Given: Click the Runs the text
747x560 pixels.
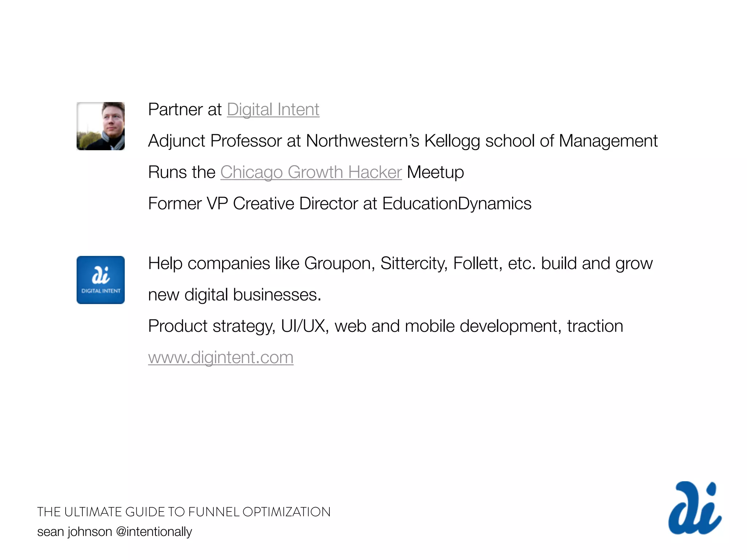Looking at the screenshot, I should [x=182, y=172].
